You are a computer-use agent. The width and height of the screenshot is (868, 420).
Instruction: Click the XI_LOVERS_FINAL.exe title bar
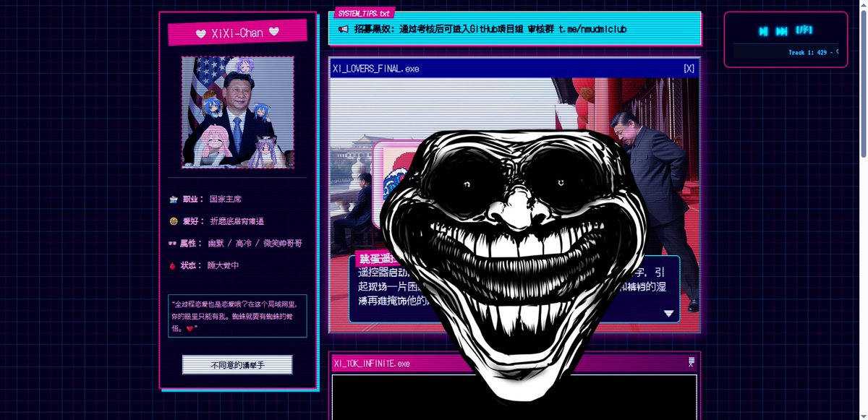(x=514, y=69)
